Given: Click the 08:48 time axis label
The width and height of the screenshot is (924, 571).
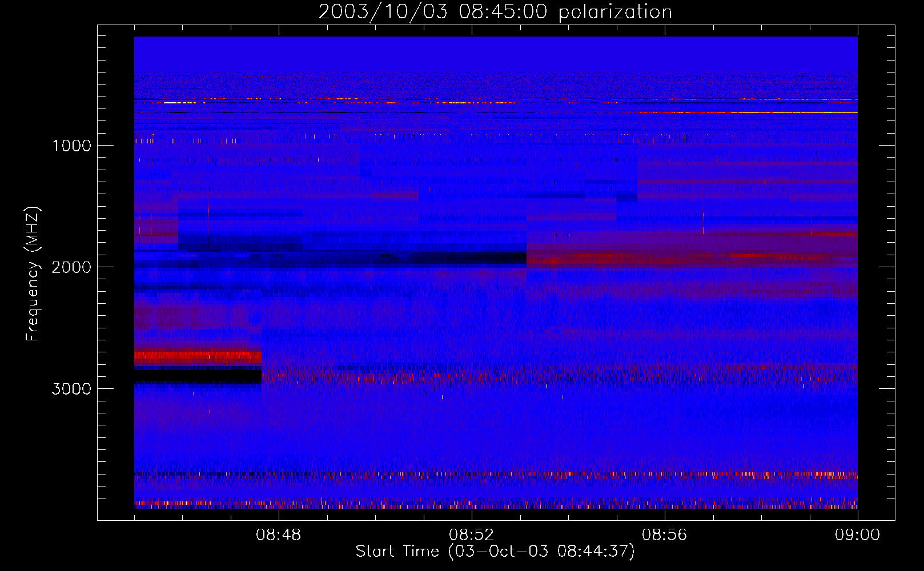Looking at the screenshot, I should click(x=278, y=535).
